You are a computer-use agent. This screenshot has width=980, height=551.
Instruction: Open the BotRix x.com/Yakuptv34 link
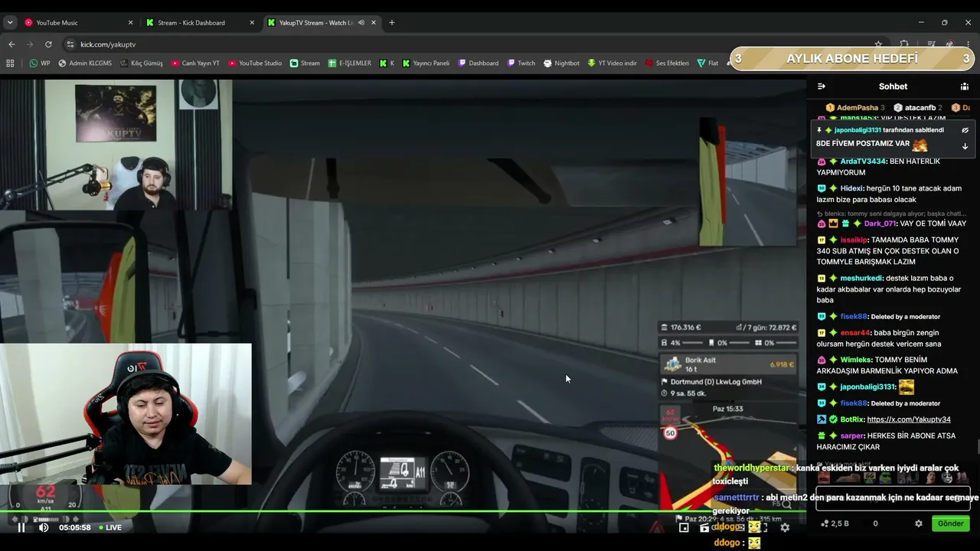tap(909, 419)
